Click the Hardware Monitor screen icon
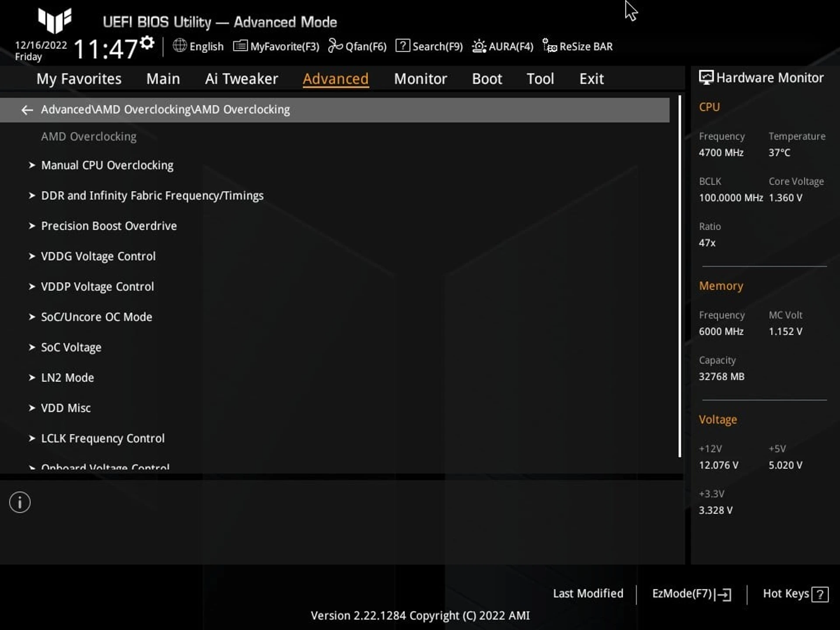Screen dimensions: 840x630 [706, 78]
